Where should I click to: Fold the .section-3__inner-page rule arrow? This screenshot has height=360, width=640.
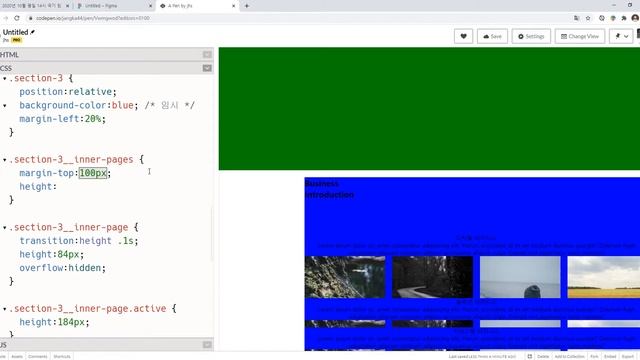4,227
